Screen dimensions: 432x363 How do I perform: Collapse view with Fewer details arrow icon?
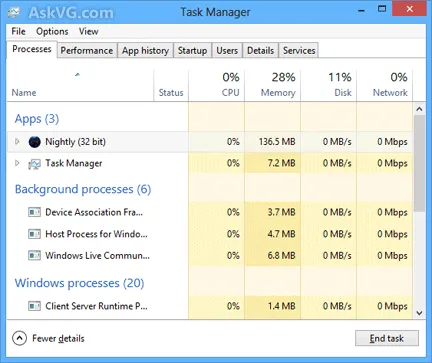[x=19, y=338]
